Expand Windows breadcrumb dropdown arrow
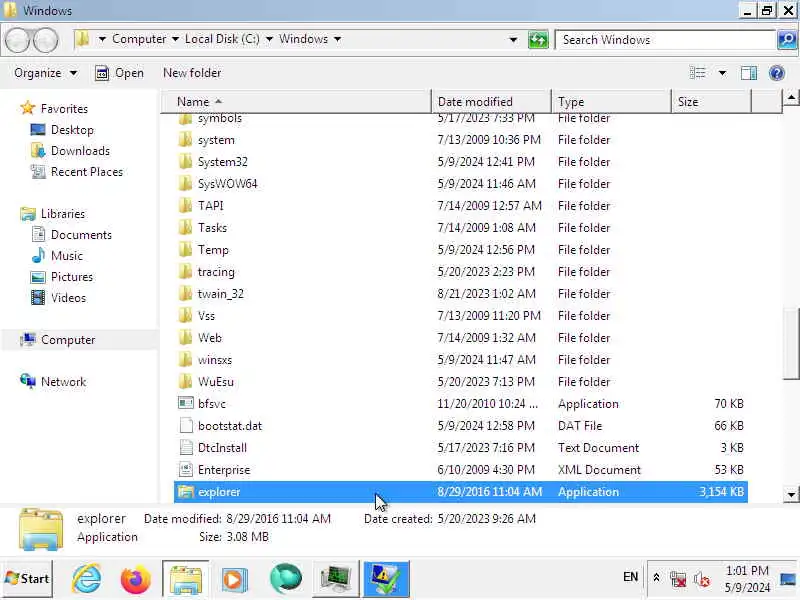Image resolution: width=800 pixels, height=600 pixels. click(337, 39)
